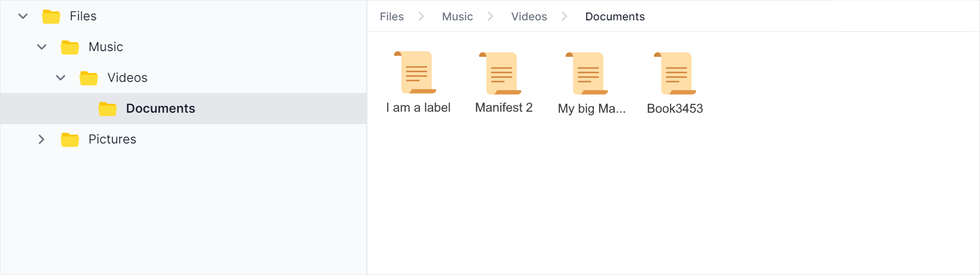The image size is (980, 275).
Task: Collapse the Files tree node
Action: (x=23, y=16)
